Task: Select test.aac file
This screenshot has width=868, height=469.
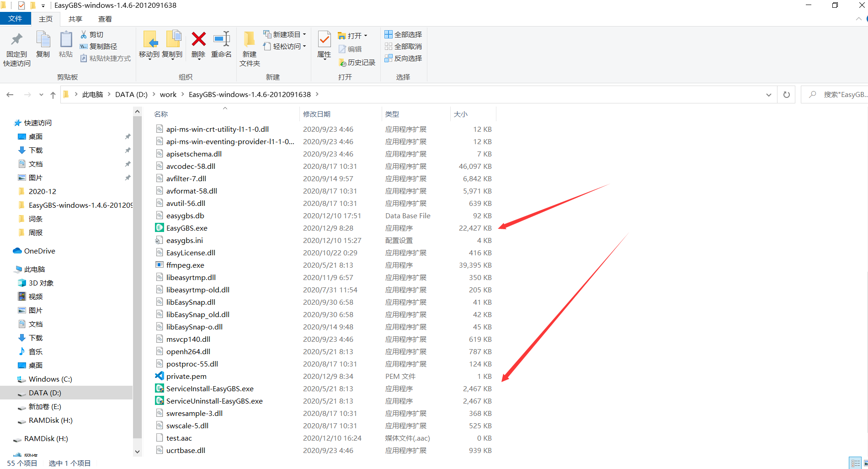Action: pos(179,438)
